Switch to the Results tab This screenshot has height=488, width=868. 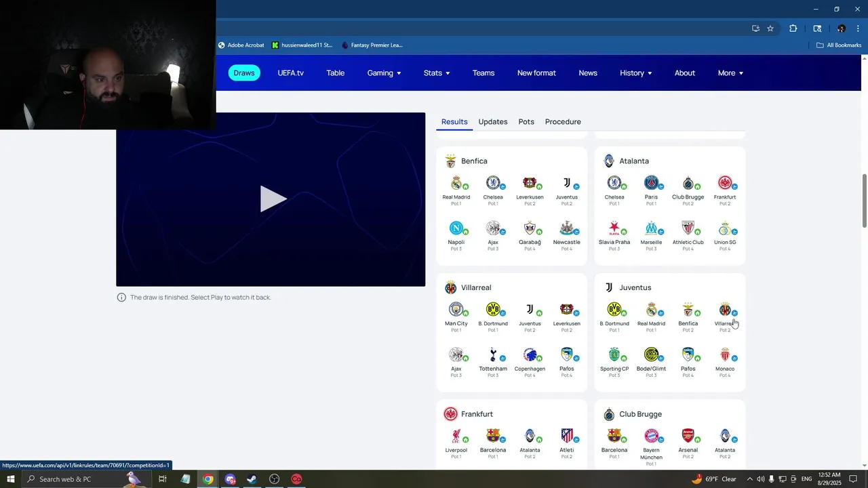click(454, 122)
